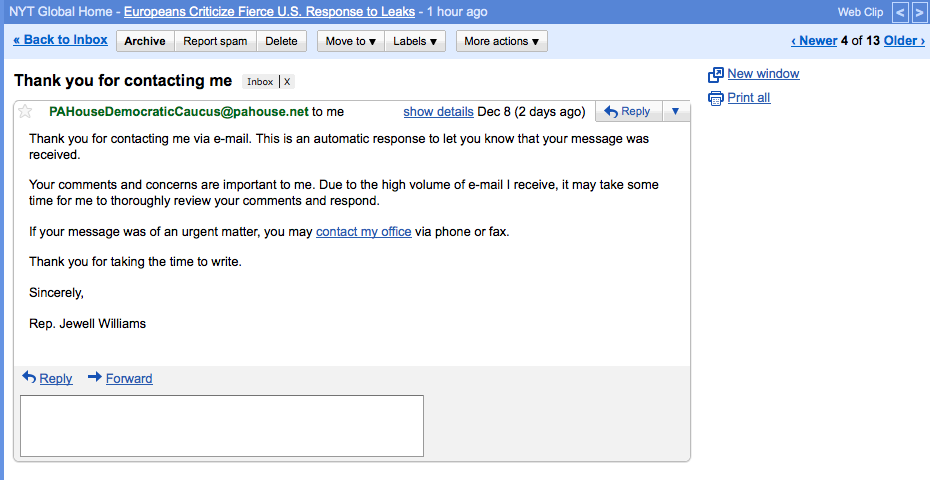930x480 pixels.
Task: Expand the More actions dropdown
Action: pos(501,41)
